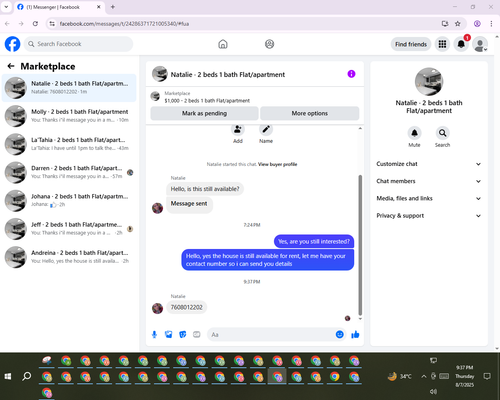Open La'Tahia conversation in list

tap(69, 144)
